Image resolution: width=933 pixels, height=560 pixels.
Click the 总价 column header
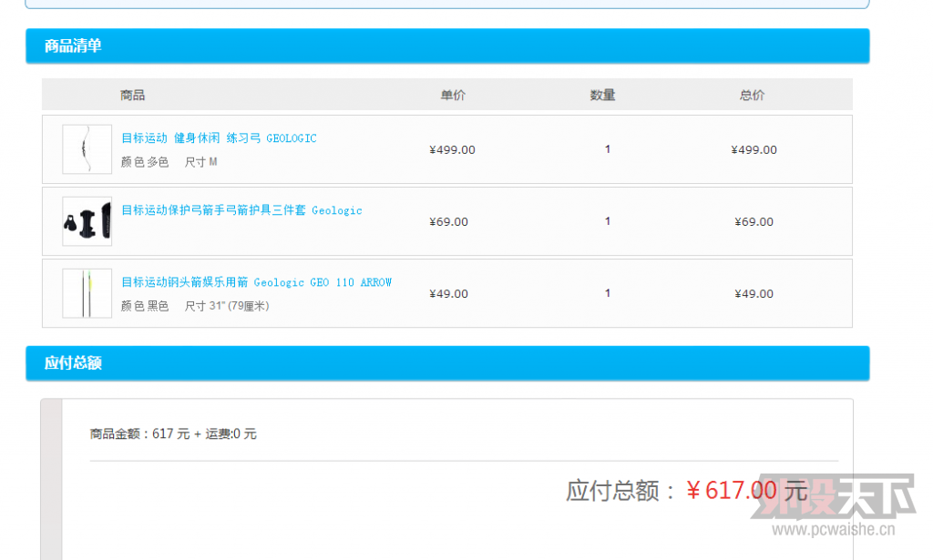(752, 95)
